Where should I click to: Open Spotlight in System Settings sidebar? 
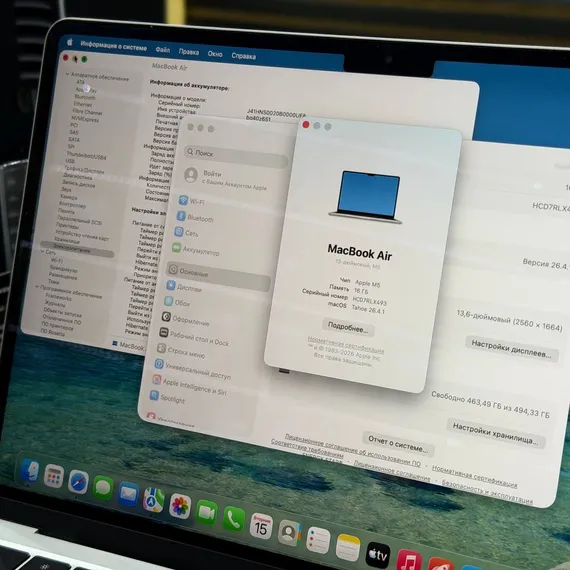coord(168,398)
